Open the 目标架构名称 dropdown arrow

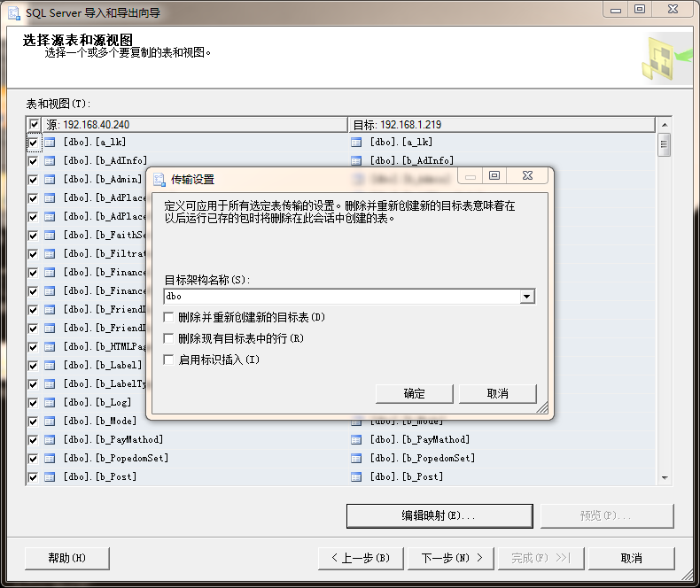pos(527,297)
